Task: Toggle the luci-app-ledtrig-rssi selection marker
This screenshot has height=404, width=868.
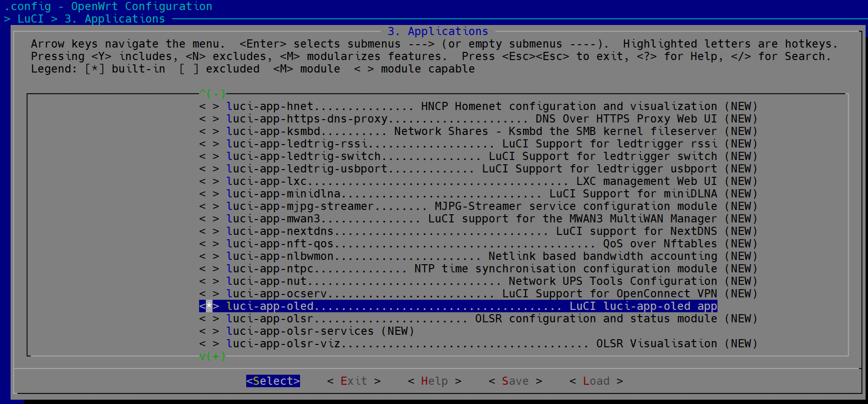Action: (209, 144)
